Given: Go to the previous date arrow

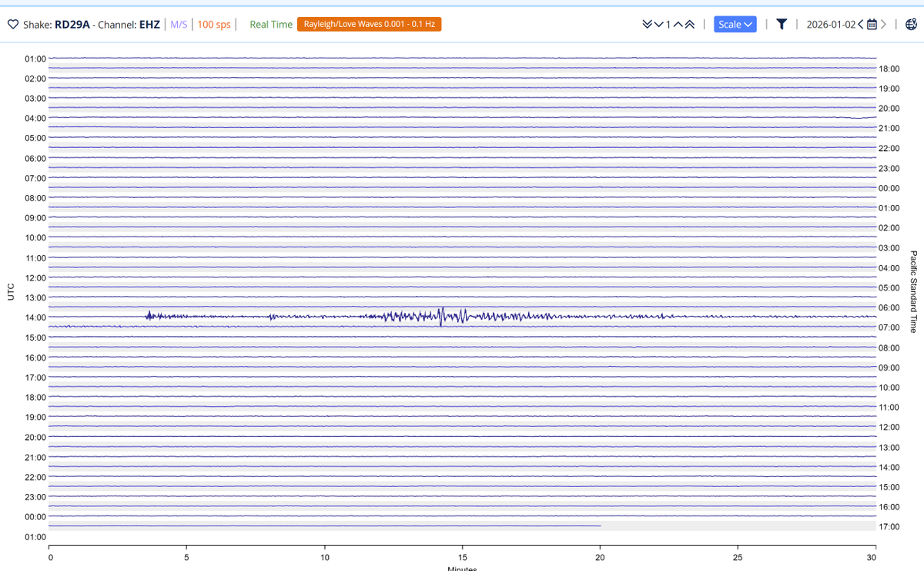Looking at the screenshot, I should 860,25.
